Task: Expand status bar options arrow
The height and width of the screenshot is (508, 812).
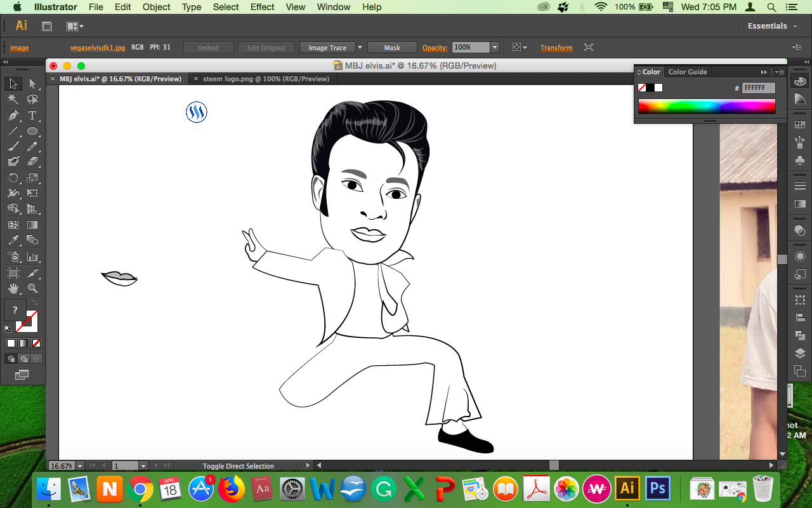Action: click(308, 465)
